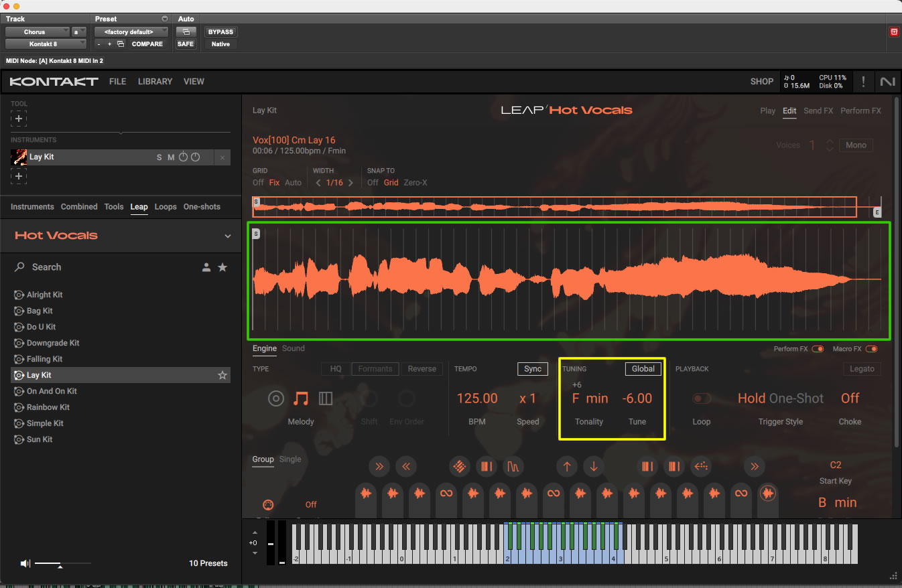Open the plugin automation enable icon
902x588 pixels.
[186, 32]
